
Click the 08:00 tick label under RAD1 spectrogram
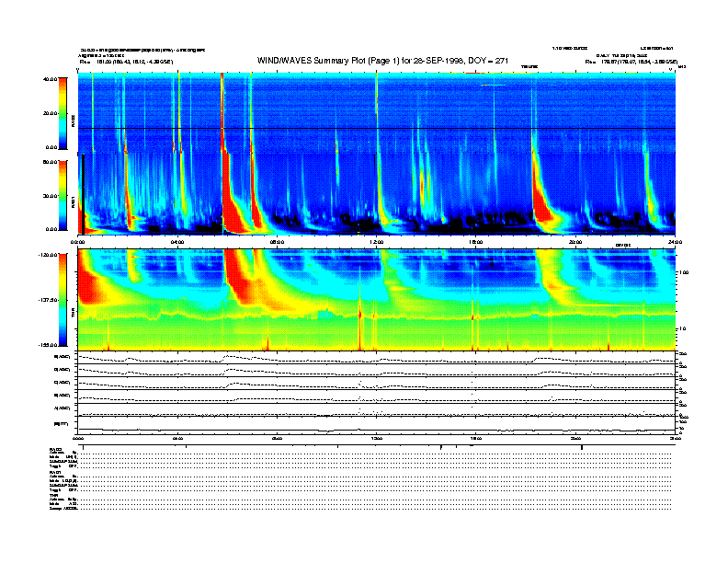277,242
